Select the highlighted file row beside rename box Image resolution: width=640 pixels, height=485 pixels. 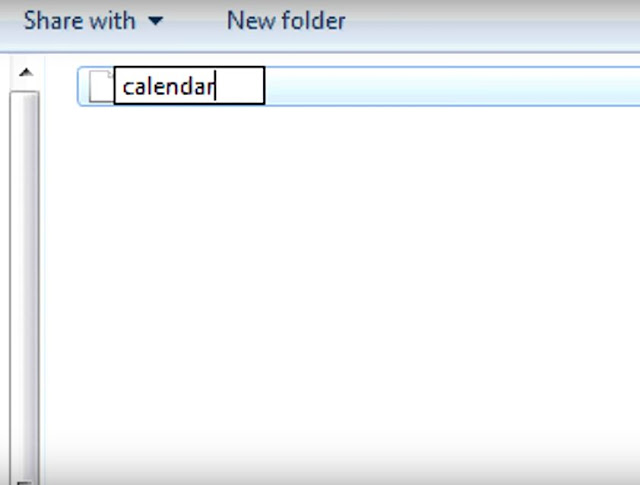(x=449, y=86)
